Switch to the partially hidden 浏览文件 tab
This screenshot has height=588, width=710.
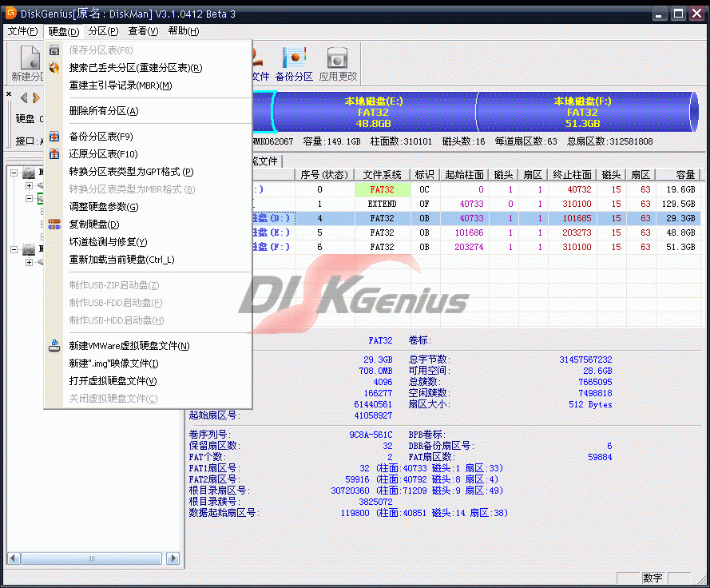point(267,161)
